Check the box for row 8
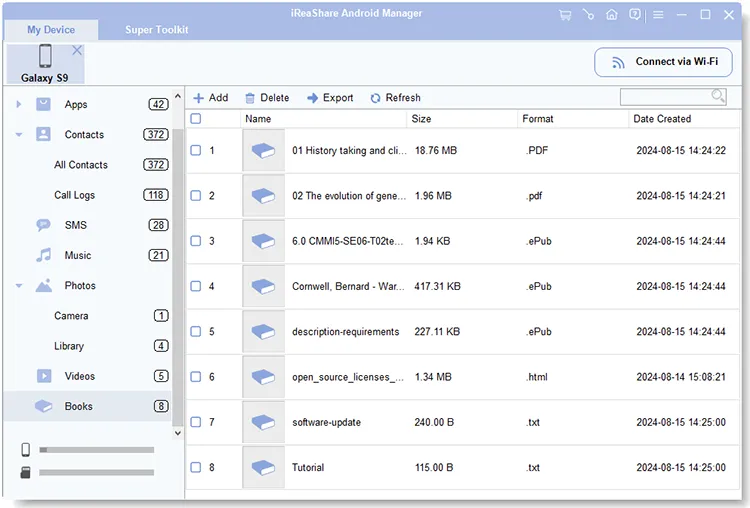Image resolution: width=750 pixels, height=508 pixels. 196,467
